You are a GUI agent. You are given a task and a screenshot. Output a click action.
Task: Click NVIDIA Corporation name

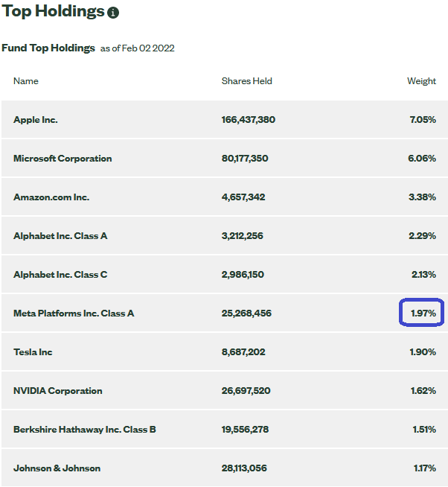coord(58,391)
